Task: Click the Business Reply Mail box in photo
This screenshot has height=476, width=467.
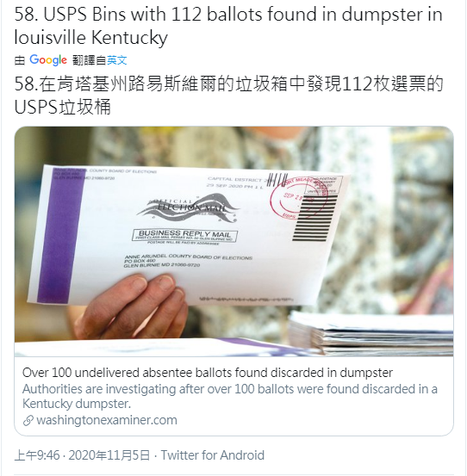Action: (x=184, y=236)
